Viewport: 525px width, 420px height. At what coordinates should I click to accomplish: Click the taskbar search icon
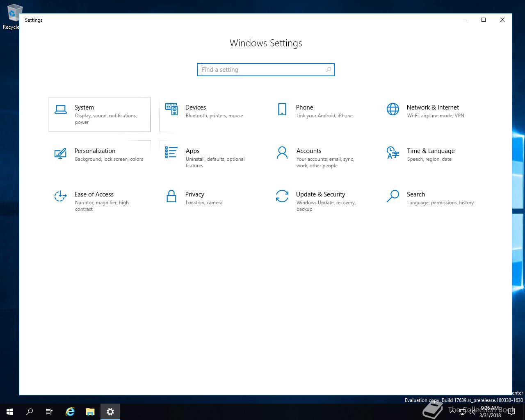click(30, 411)
